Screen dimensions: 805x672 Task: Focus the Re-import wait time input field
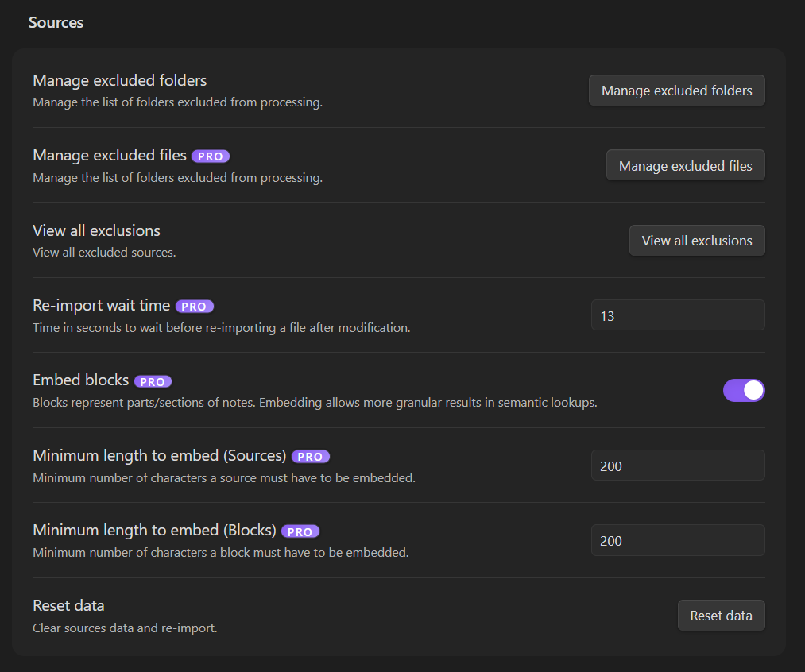(x=677, y=315)
